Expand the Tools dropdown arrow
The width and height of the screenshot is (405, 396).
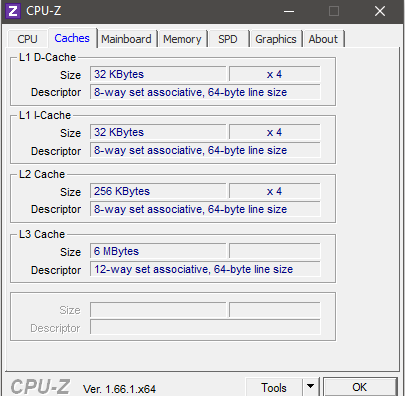click(311, 387)
